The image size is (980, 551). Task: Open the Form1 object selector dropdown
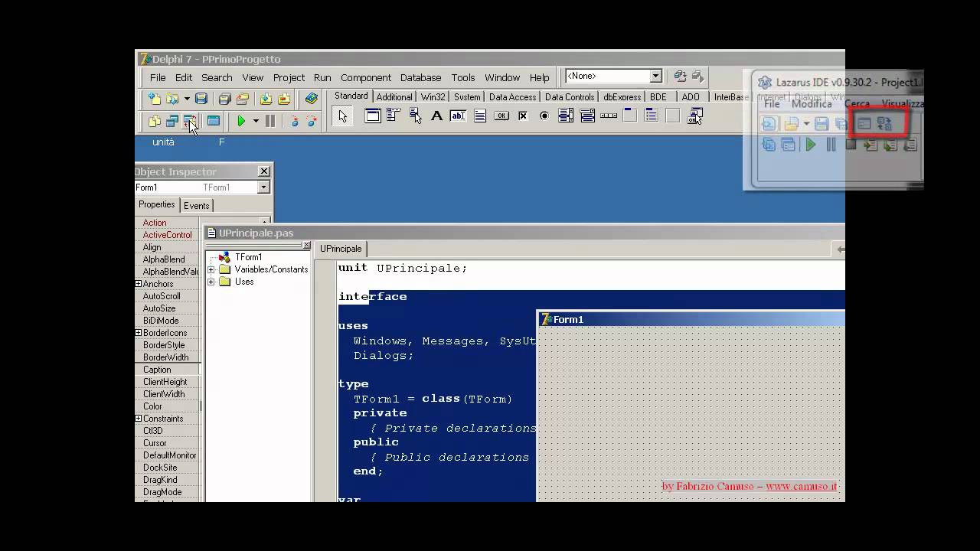[263, 187]
